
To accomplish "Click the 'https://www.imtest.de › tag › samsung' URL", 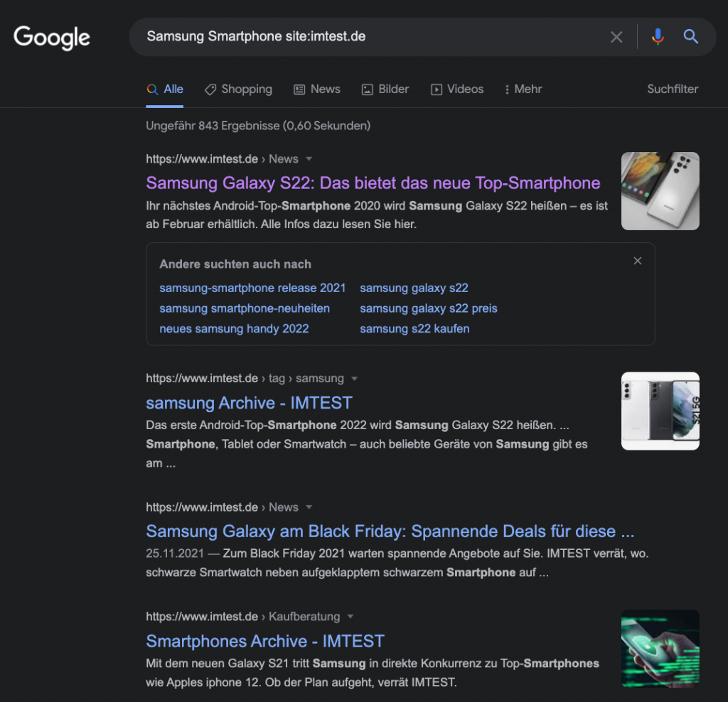I will [245, 379].
